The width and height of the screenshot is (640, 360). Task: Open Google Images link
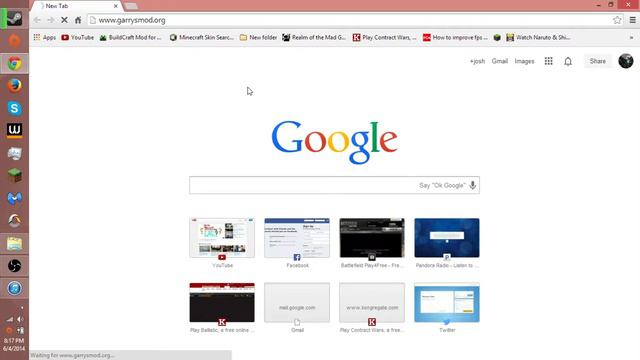[524, 61]
